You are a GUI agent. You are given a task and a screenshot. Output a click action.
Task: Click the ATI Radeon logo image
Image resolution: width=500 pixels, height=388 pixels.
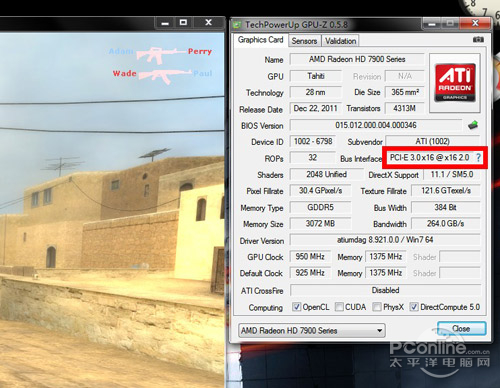pos(455,82)
